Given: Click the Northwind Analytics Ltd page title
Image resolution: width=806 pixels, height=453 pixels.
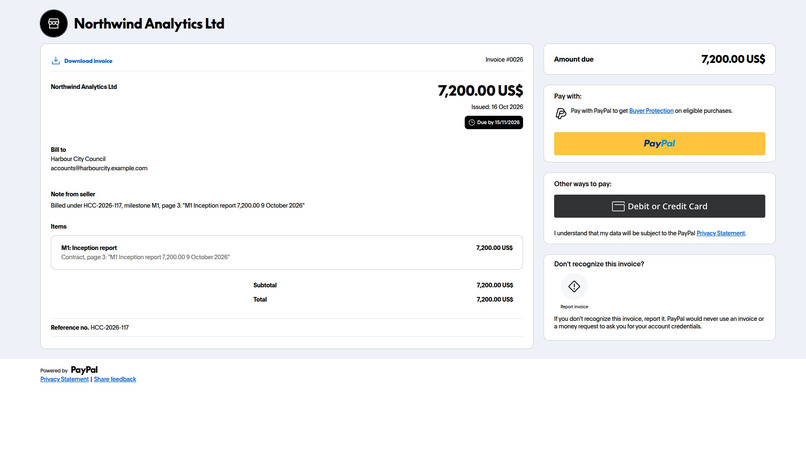Looking at the screenshot, I should tap(149, 24).
